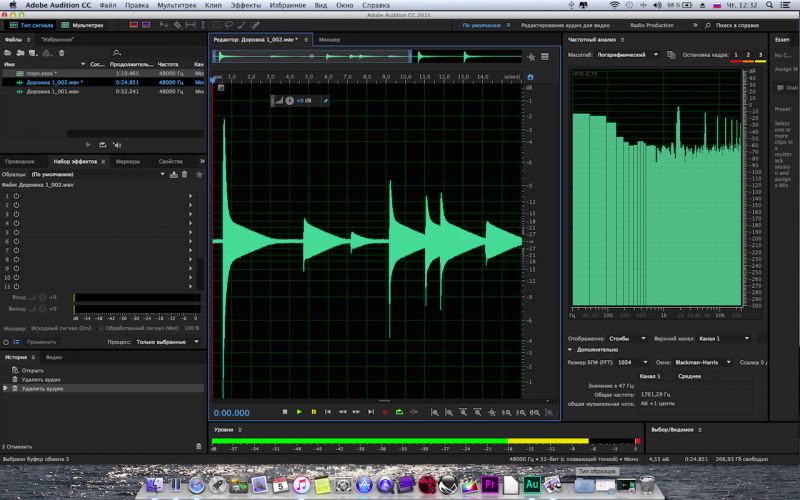Click the red Record button
Viewport: 800px width, 500px height.
pos(385,412)
